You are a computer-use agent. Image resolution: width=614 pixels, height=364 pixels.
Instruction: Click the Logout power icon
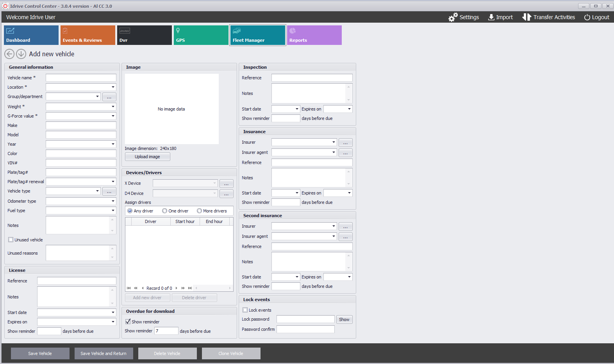587,17
